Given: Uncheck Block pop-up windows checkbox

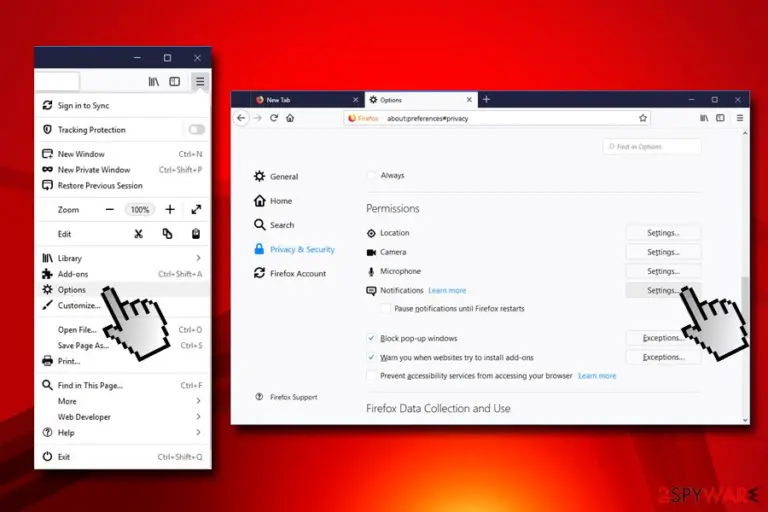Looking at the screenshot, I should tap(371, 338).
